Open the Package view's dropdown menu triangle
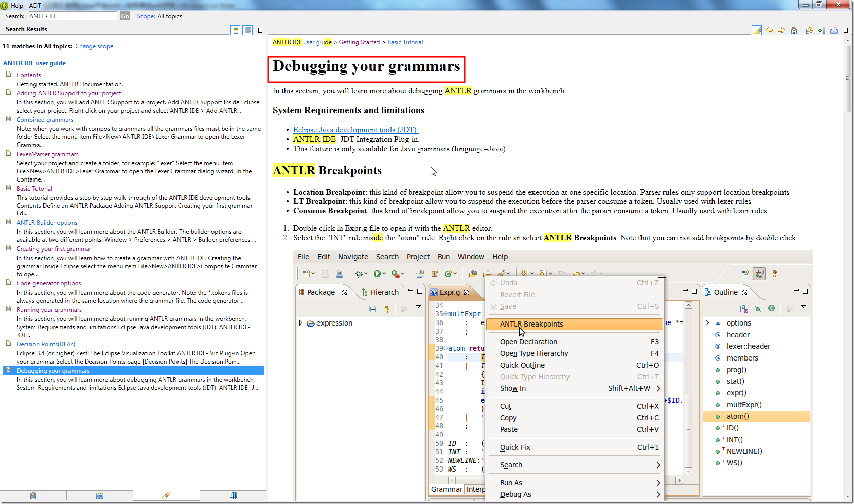Screen dimensions: 854x504 [x=418, y=307]
